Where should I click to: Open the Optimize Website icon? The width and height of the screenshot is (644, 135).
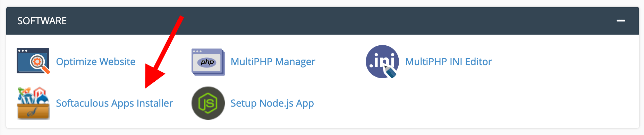tap(33, 61)
